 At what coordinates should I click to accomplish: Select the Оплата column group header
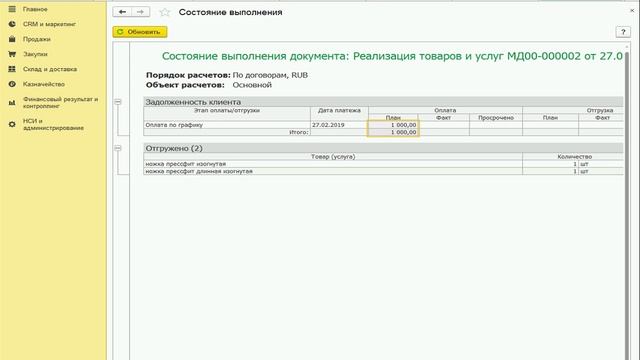445,110
